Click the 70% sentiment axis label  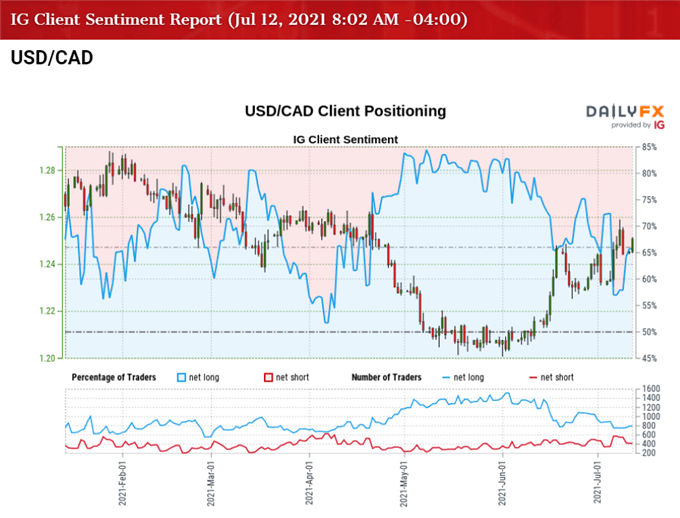click(x=649, y=226)
